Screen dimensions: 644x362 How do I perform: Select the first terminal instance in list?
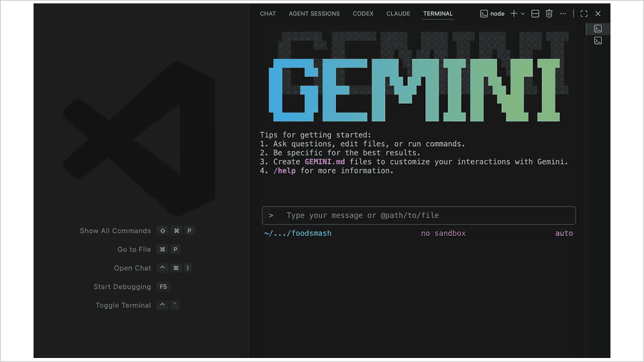pos(598,29)
